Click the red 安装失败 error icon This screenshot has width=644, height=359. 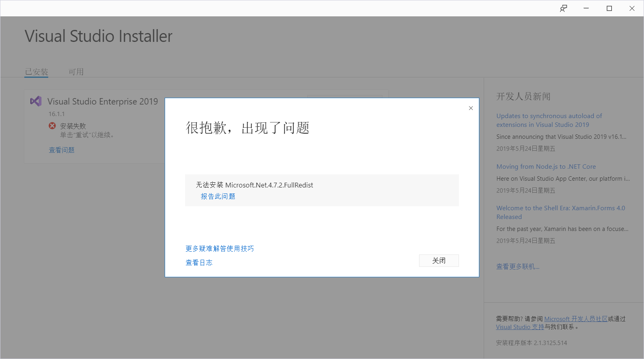point(52,126)
